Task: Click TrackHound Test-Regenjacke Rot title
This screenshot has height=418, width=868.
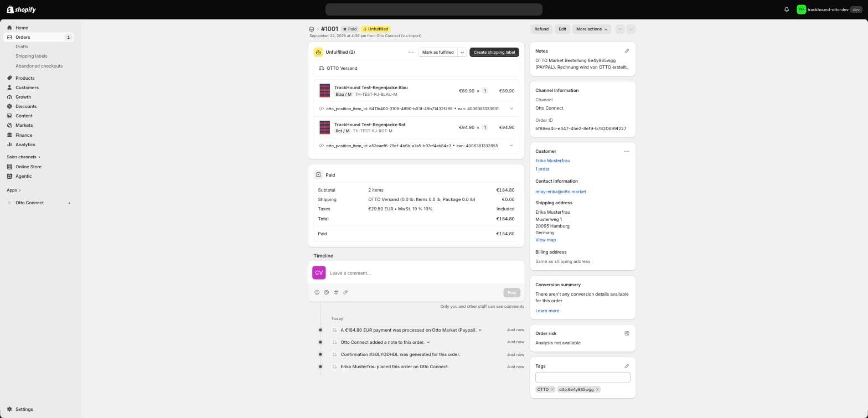Action: pos(370,125)
